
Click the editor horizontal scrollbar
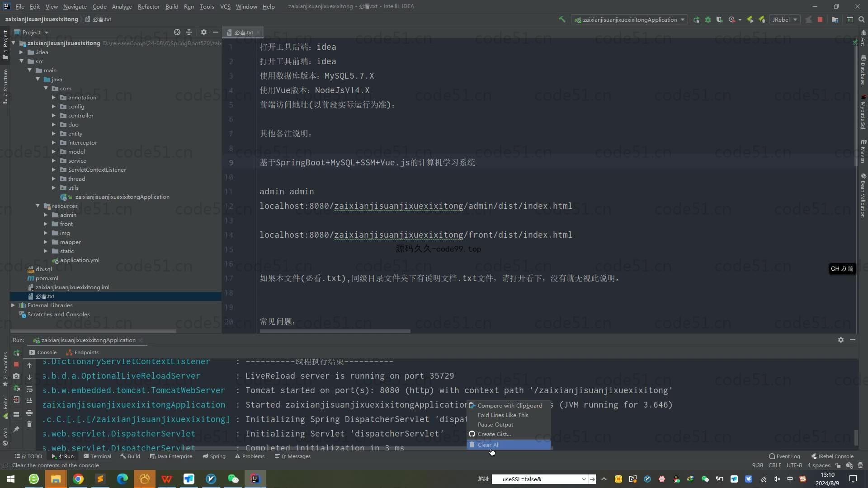point(335,331)
